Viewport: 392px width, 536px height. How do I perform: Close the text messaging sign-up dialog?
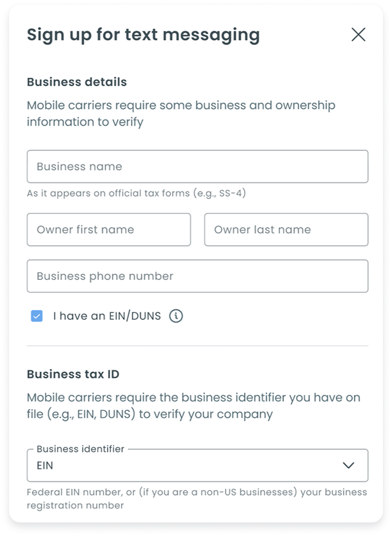(x=358, y=34)
